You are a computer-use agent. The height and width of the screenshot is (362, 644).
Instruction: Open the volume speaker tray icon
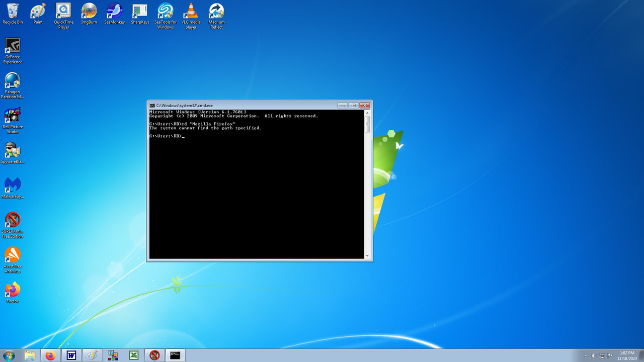pyautogui.click(x=594, y=355)
